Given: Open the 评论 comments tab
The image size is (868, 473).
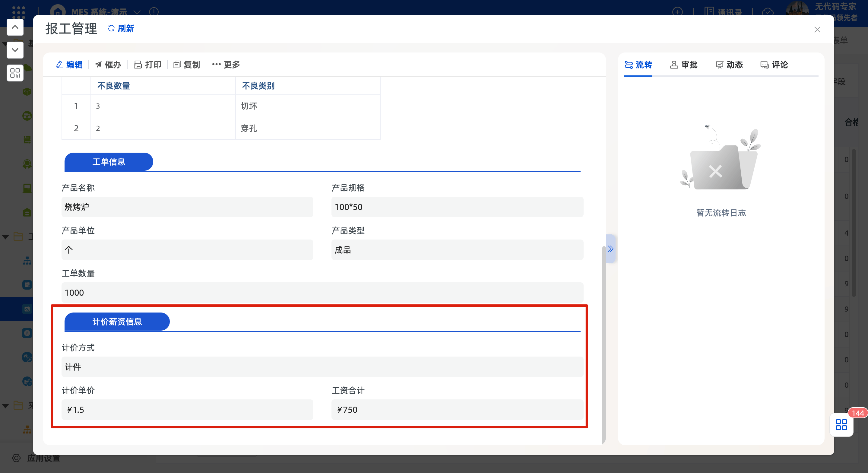Looking at the screenshot, I should pos(774,64).
